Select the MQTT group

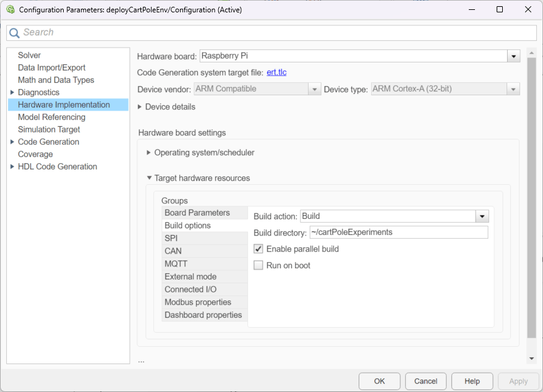click(176, 264)
